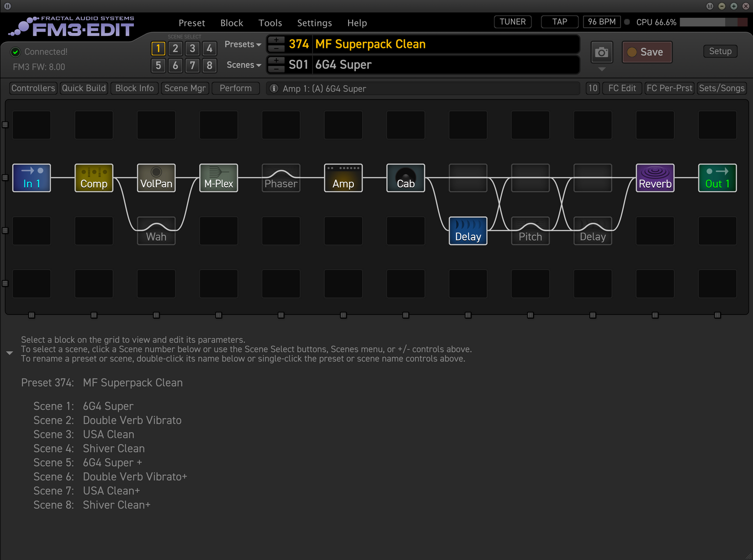Switch to Scene 3 using its Scene Select button
Image resolution: width=753 pixels, height=560 pixels.
tap(192, 48)
